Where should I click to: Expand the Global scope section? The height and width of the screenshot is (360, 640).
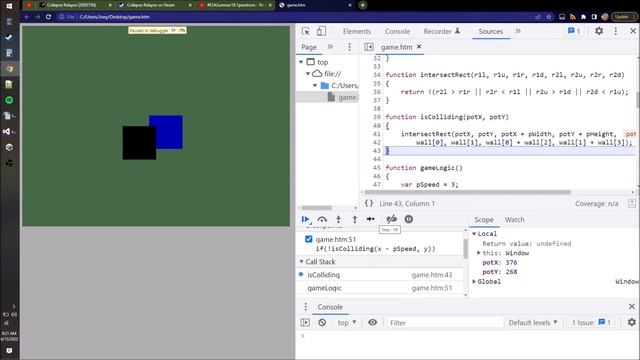pos(474,282)
